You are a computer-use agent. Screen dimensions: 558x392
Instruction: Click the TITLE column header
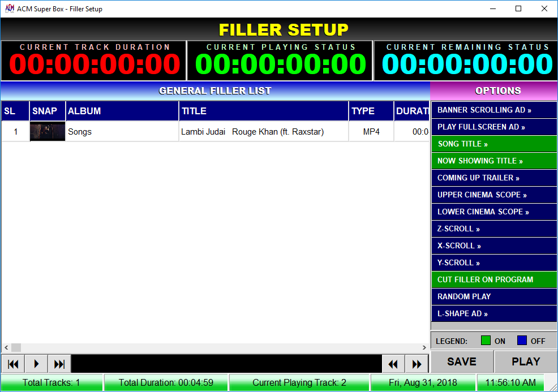click(x=263, y=111)
